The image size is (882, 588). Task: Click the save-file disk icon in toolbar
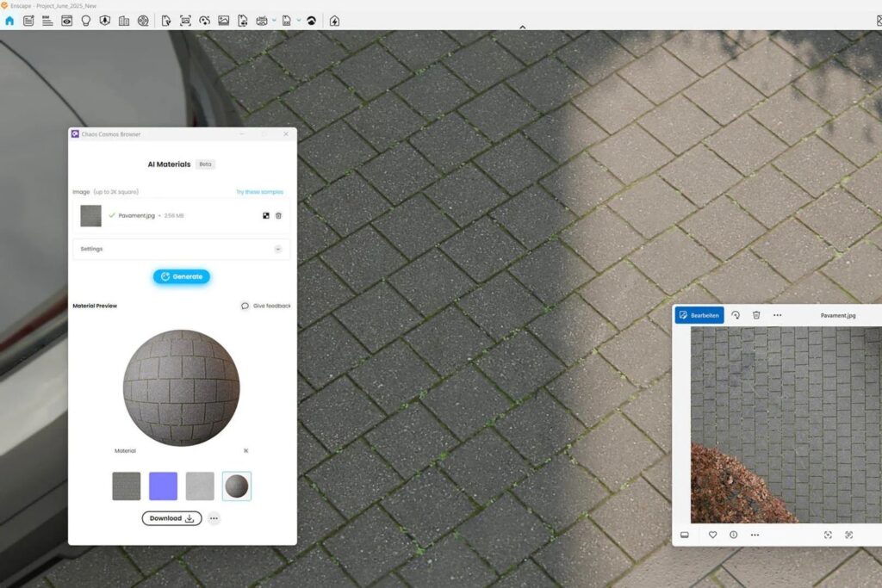[286, 21]
